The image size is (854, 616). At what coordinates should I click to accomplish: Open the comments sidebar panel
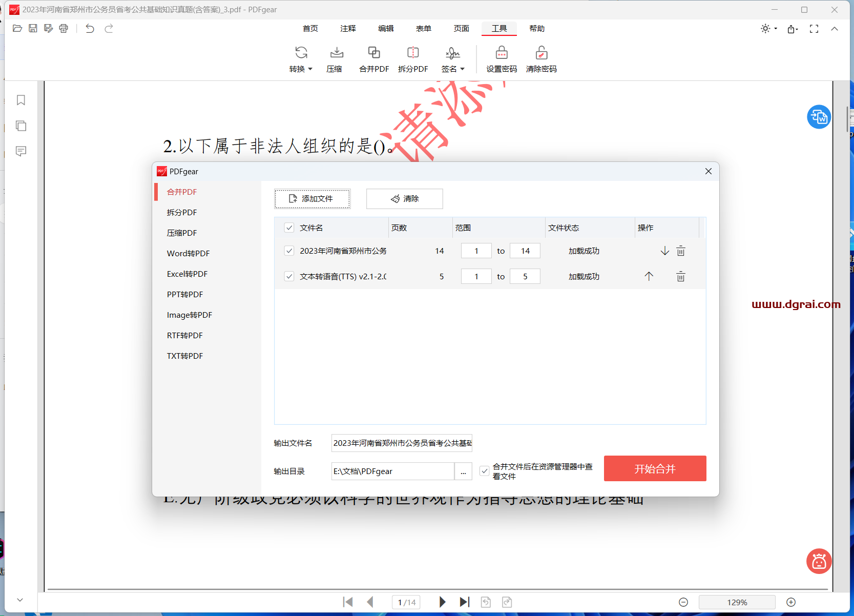pos(21,151)
